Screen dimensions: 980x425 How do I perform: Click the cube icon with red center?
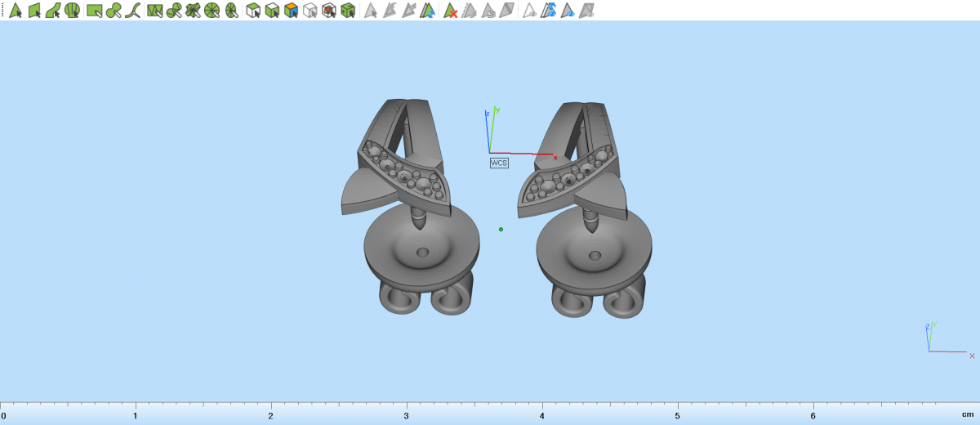tap(328, 11)
